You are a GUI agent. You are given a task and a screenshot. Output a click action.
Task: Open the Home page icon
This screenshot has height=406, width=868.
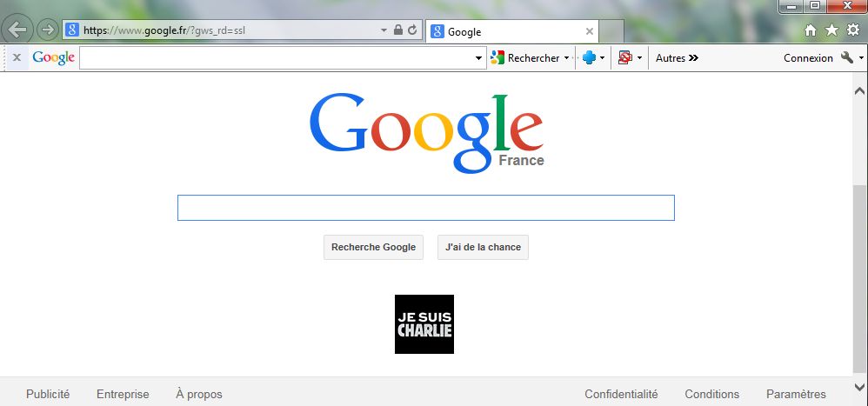810,30
